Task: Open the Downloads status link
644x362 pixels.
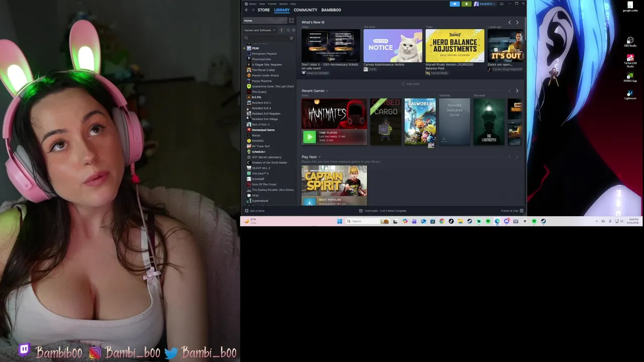Action: click(382, 211)
